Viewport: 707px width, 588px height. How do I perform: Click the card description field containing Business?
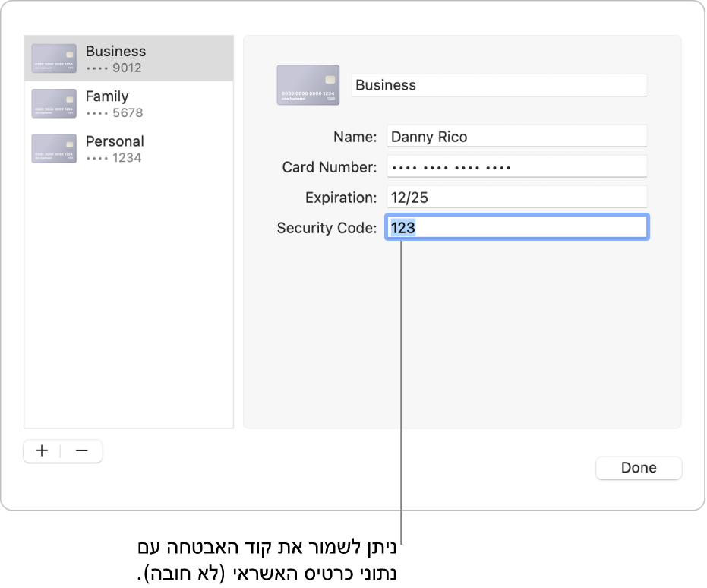pos(499,85)
